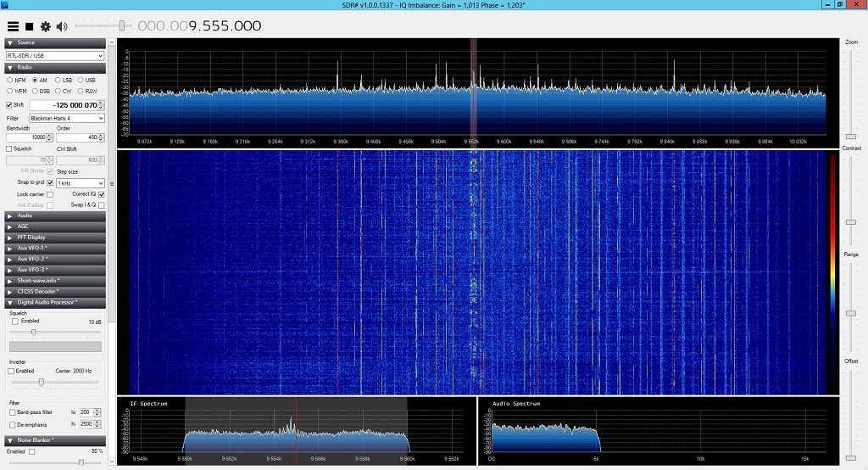Click the filter lo value field 200
This screenshot has width=868, height=470.
tap(86, 412)
